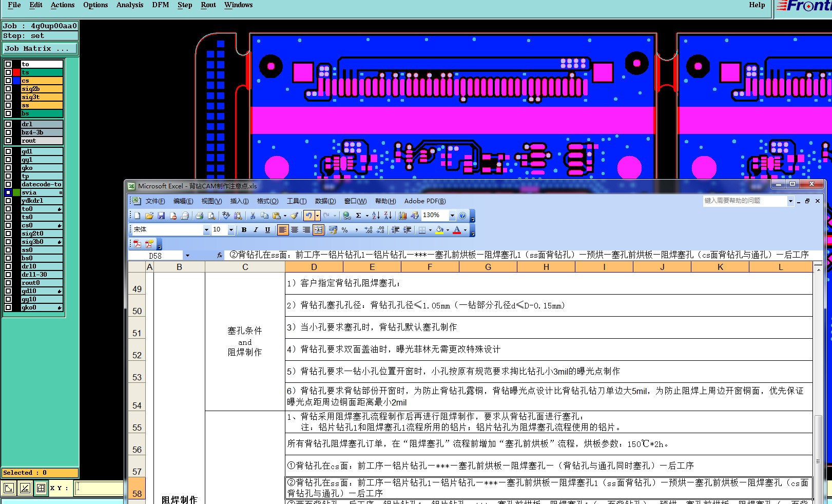Toggle Merge and Center button
This screenshot has height=504, width=832.
point(318,230)
